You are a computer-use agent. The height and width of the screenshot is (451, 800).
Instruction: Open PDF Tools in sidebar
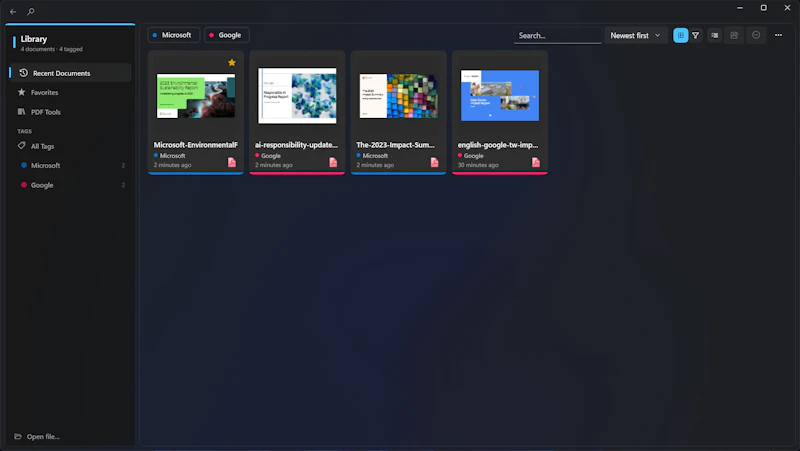coord(70,112)
